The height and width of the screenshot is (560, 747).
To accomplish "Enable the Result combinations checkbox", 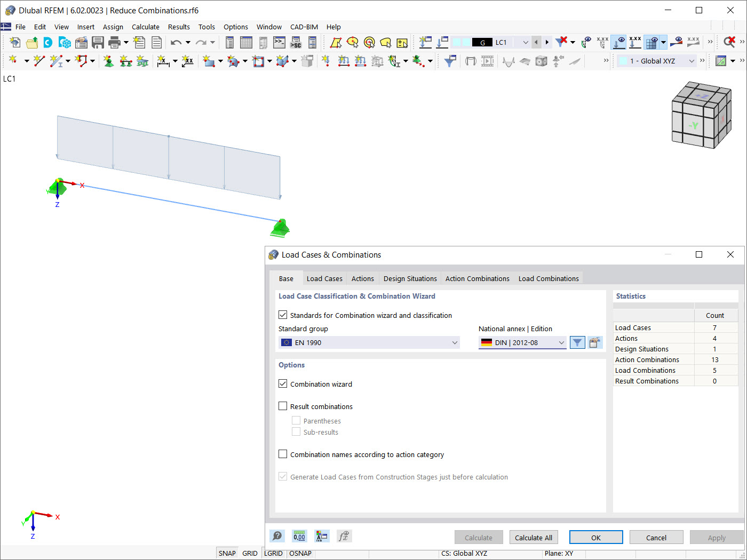I will click(283, 406).
